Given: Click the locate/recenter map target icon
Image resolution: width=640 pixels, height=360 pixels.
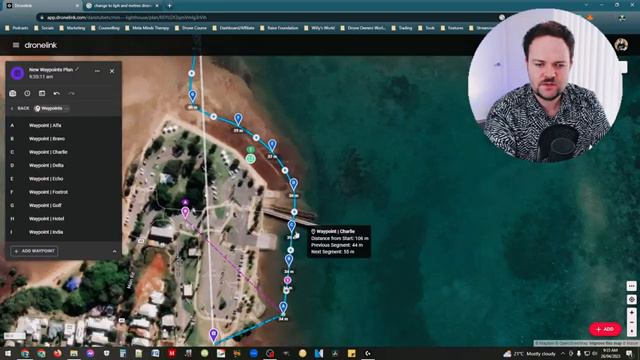Looking at the screenshot, I should pyautogui.click(x=631, y=300).
